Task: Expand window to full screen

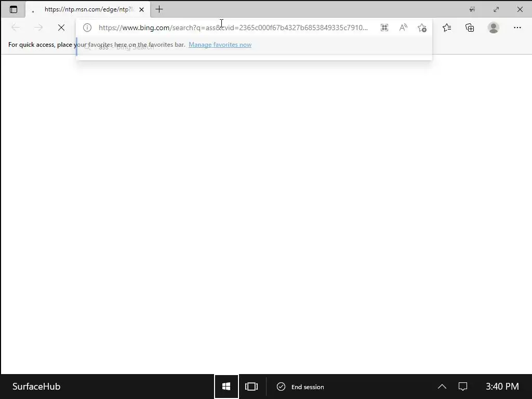Action: point(496,9)
